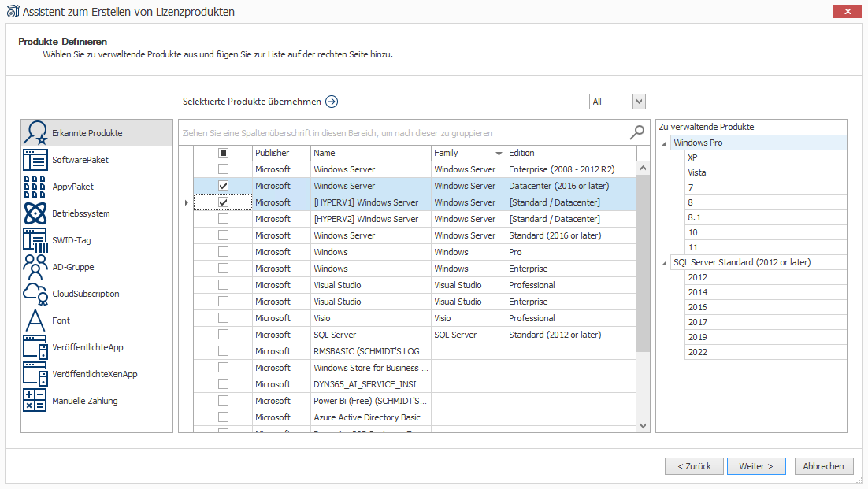Select the Vista tree item
Image resolution: width=868 pixels, height=489 pixels.
pos(766,172)
